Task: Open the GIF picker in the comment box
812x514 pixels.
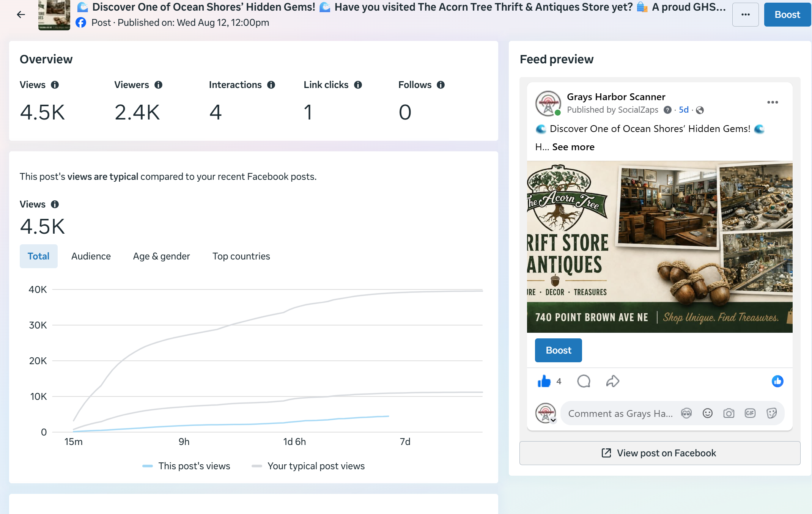Action: pyautogui.click(x=750, y=413)
